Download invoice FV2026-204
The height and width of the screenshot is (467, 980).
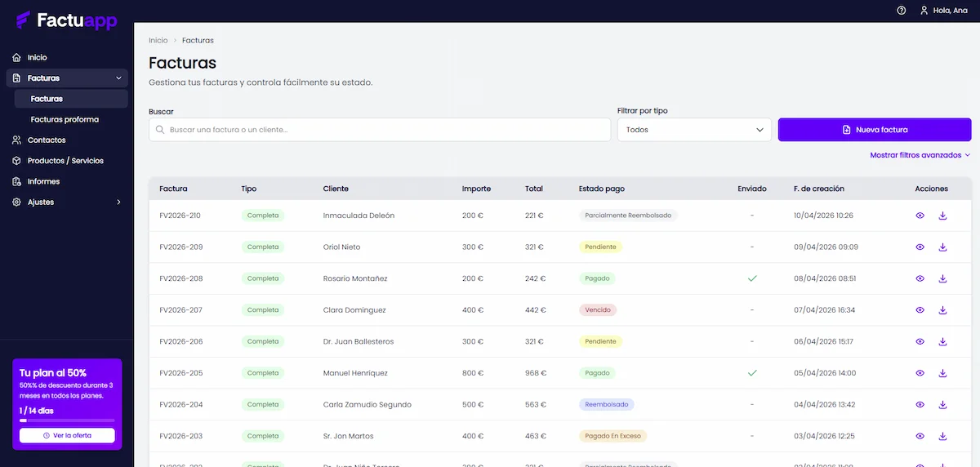942,404
